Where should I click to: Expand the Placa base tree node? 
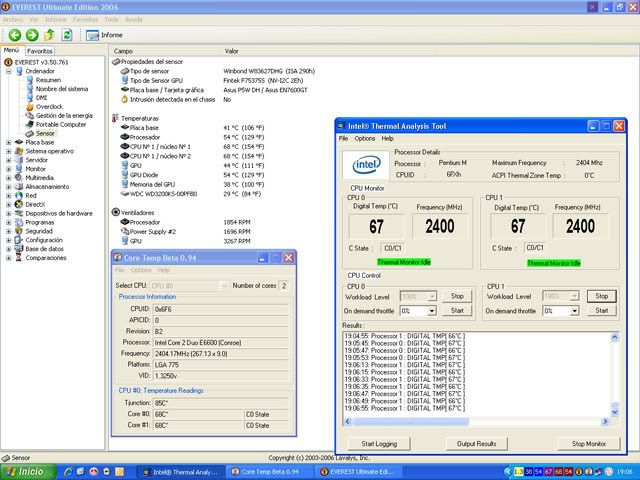9,142
